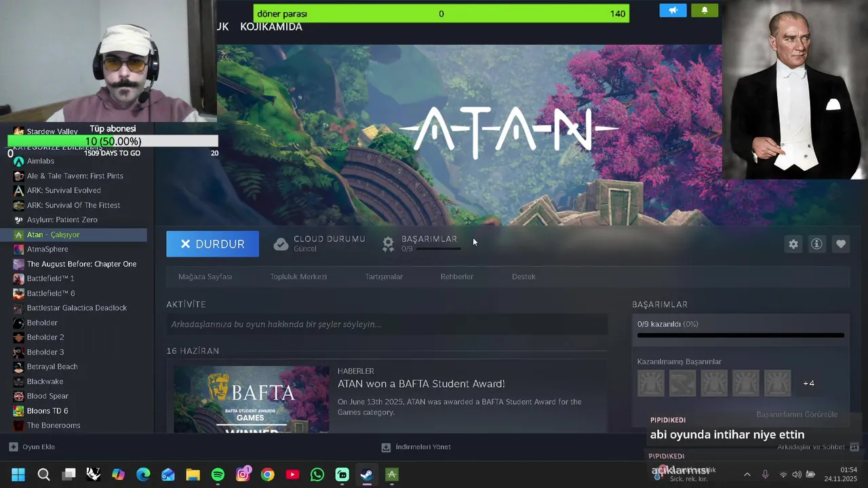This screenshot has height=488, width=868.
Task: Click the döner parası goal bar
Action: point(441,14)
